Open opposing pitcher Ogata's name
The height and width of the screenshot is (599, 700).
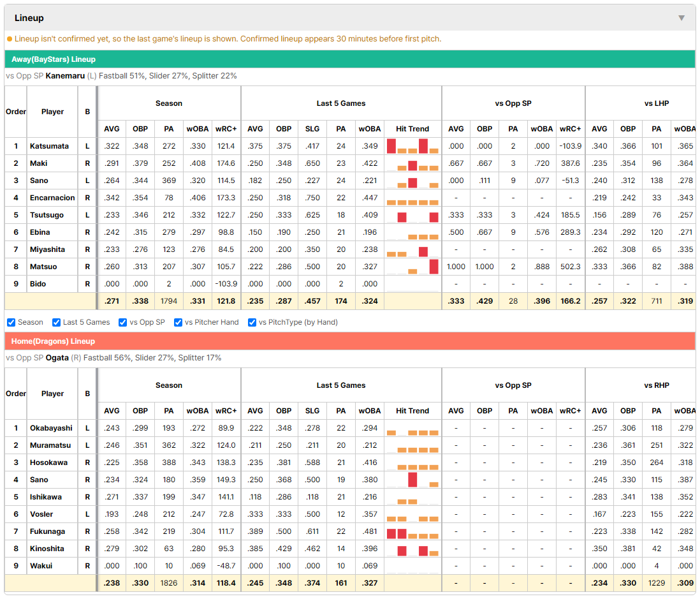coord(57,358)
